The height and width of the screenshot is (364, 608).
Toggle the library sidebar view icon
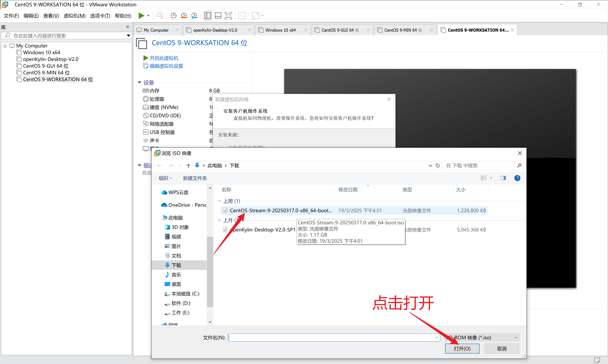208,16
